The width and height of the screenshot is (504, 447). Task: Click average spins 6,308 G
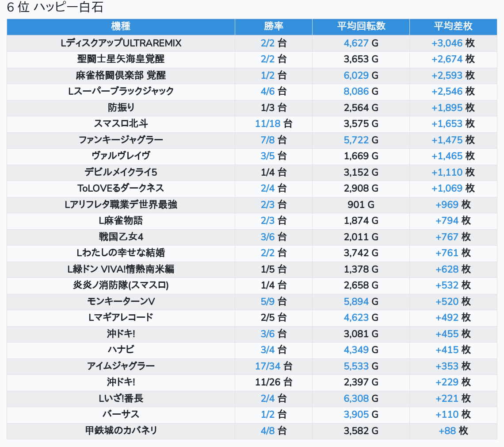361,398
